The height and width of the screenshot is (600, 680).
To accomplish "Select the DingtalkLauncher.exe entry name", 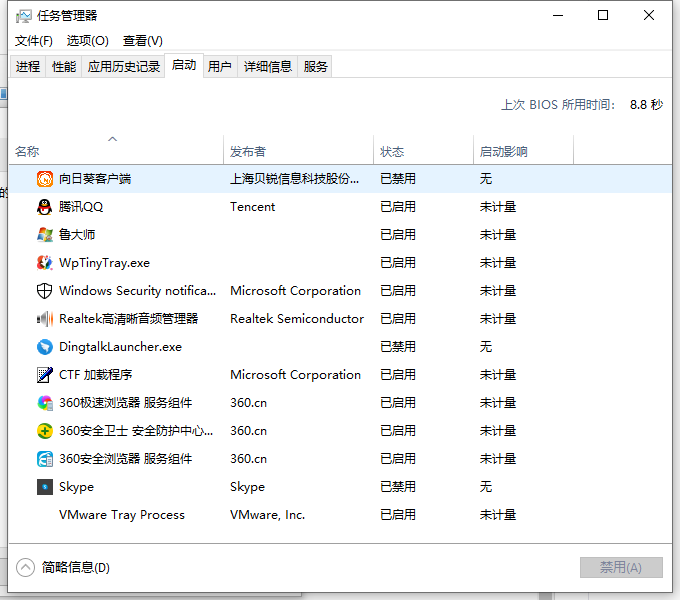I will (121, 347).
